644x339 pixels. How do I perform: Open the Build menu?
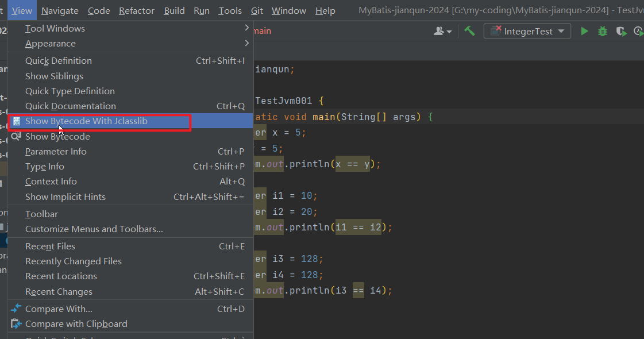coord(174,10)
